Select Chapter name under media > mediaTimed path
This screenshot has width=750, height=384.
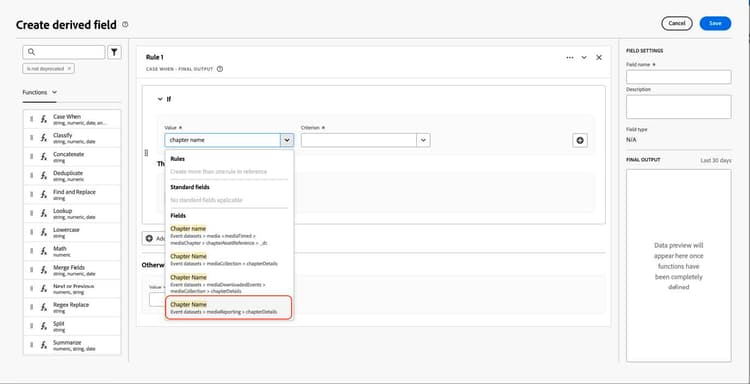tap(230, 236)
